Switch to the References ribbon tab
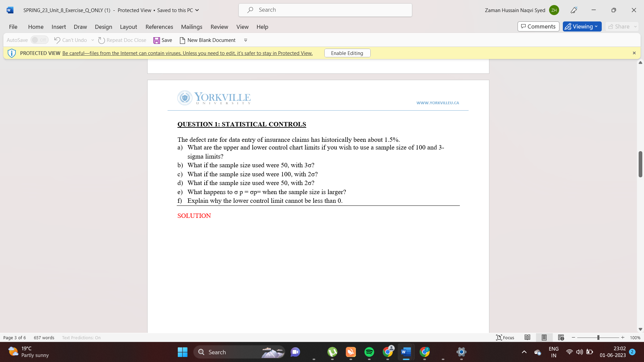This screenshot has width=644, height=362. [x=159, y=27]
